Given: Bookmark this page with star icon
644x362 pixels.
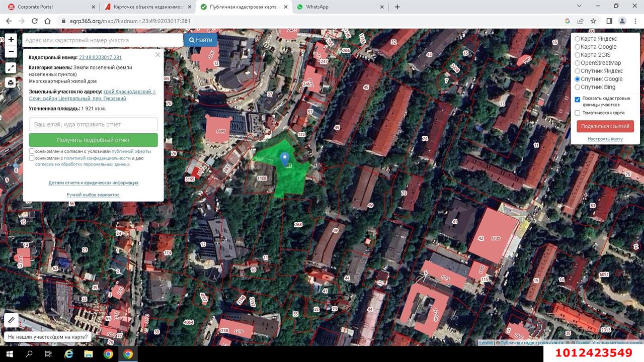Looking at the screenshot, I should click(x=594, y=21).
